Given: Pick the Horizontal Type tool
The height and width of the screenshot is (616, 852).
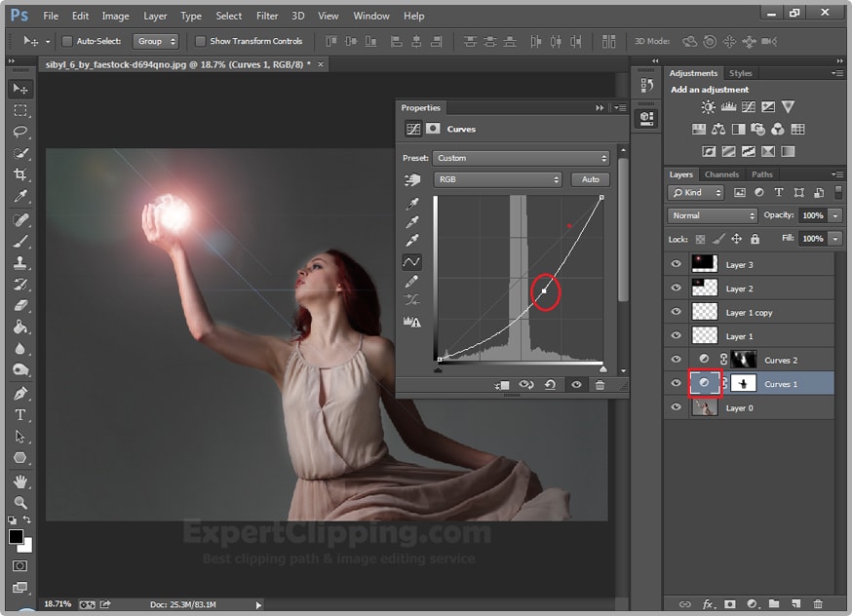Looking at the screenshot, I should click(x=19, y=415).
